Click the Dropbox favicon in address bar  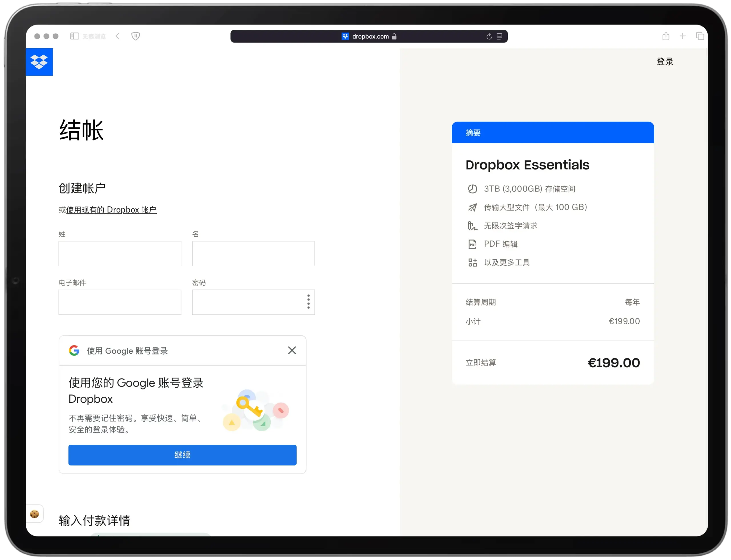pos(345,36)
